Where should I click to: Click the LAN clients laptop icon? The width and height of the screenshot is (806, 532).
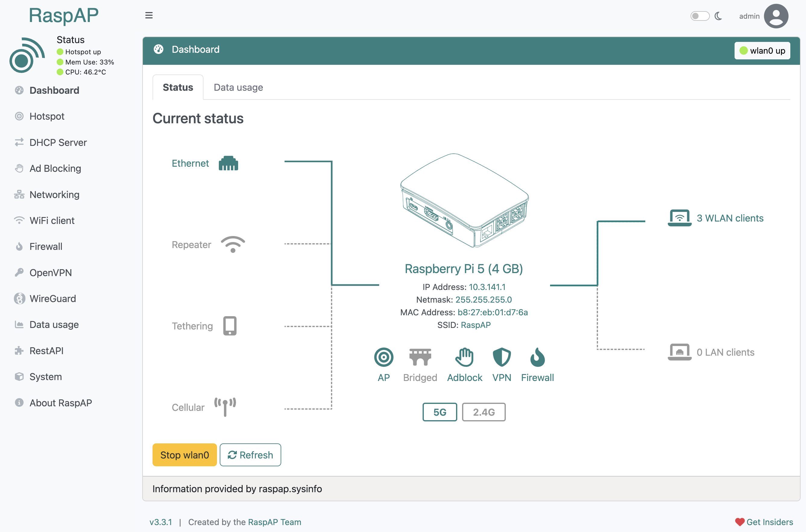(679, 352)
